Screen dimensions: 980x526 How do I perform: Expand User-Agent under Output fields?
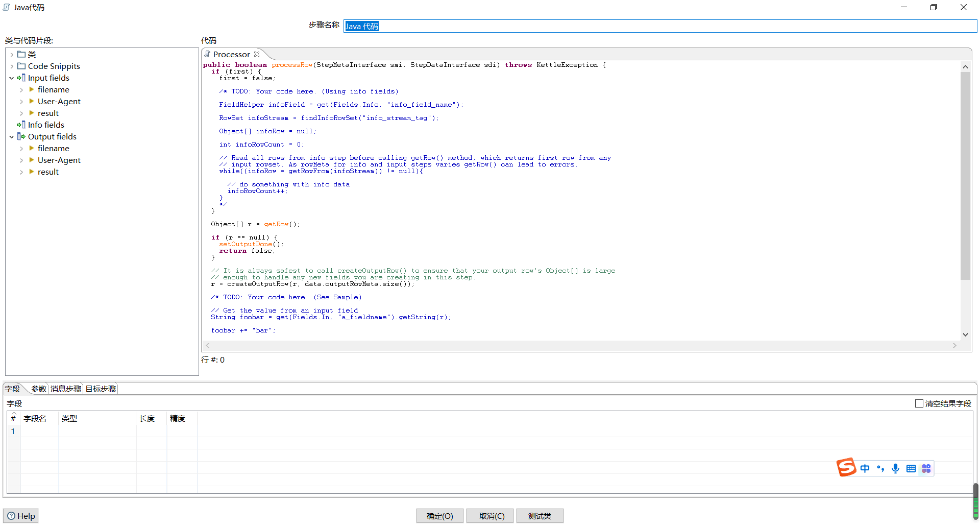(21, 160)
